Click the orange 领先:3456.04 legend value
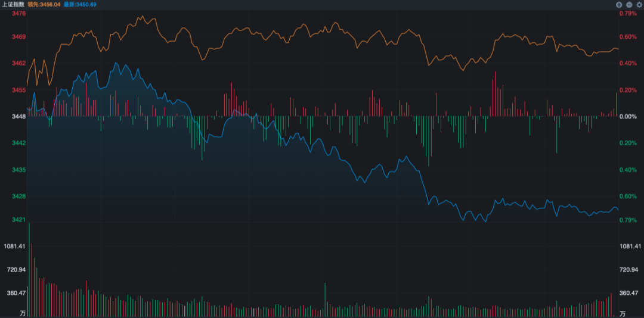This screenshot has height=318, width=644. click(x=44, y=4)
